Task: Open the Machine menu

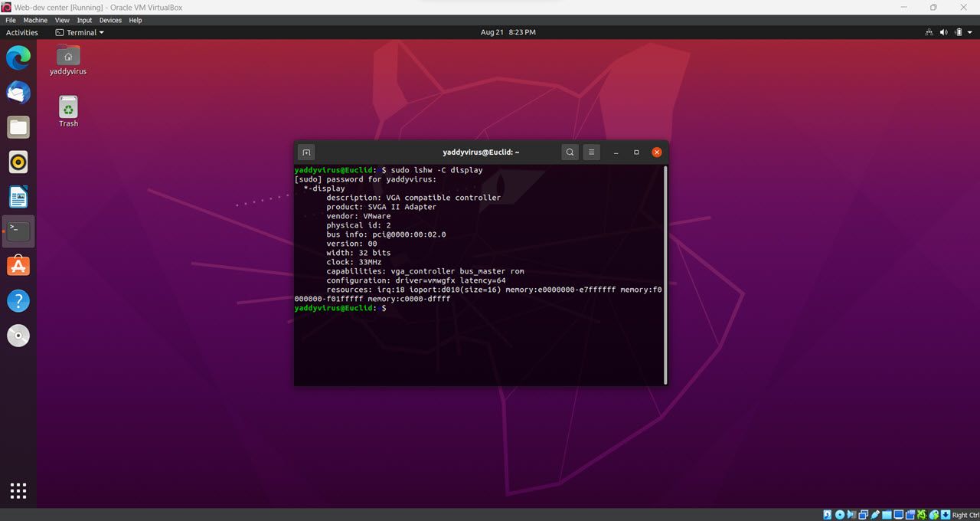Action: (x=34, y=20)
